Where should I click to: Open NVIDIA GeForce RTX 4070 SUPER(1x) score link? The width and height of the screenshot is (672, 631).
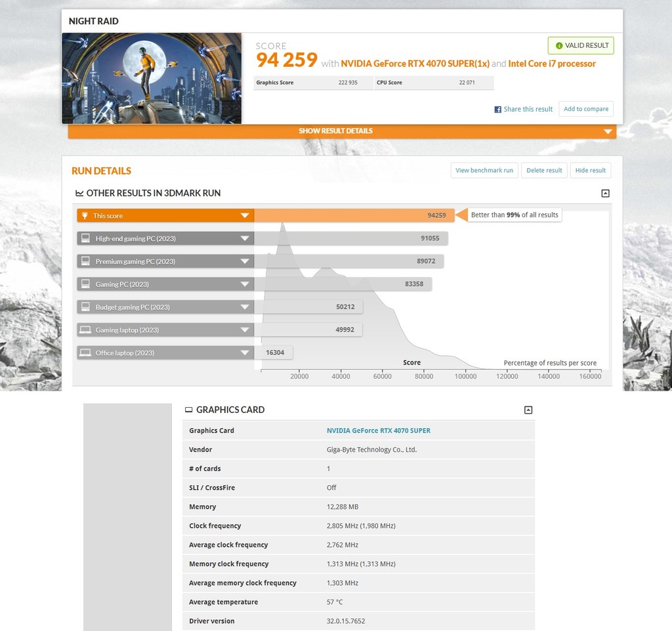click(415, 64)
